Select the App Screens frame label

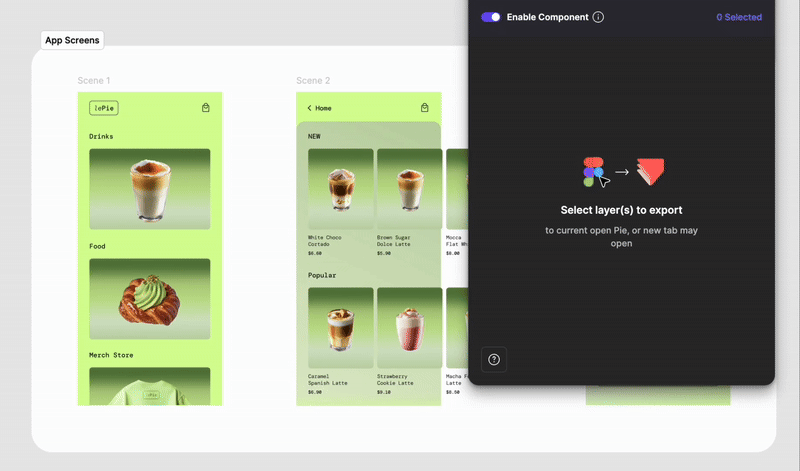[x=72, y=40]
